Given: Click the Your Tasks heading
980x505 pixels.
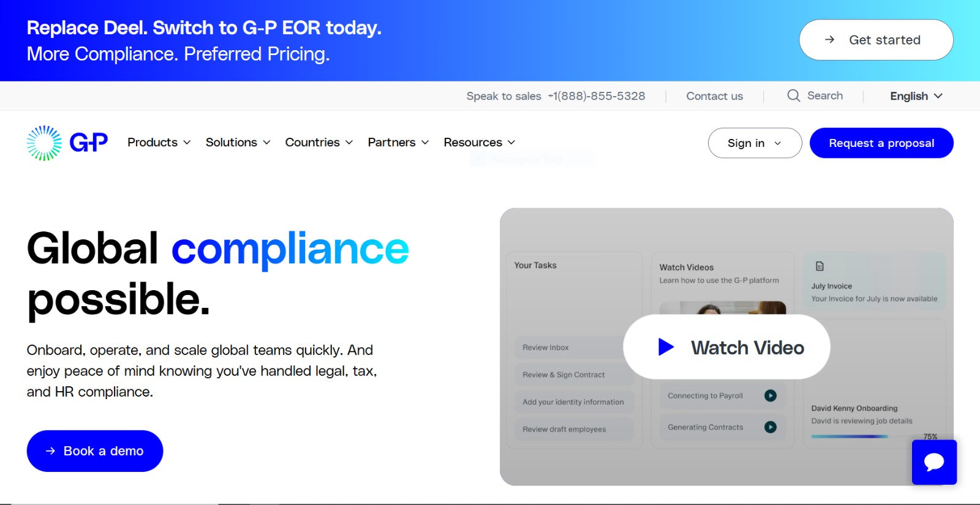Looking at the screenshot, I should coord(535,265).
